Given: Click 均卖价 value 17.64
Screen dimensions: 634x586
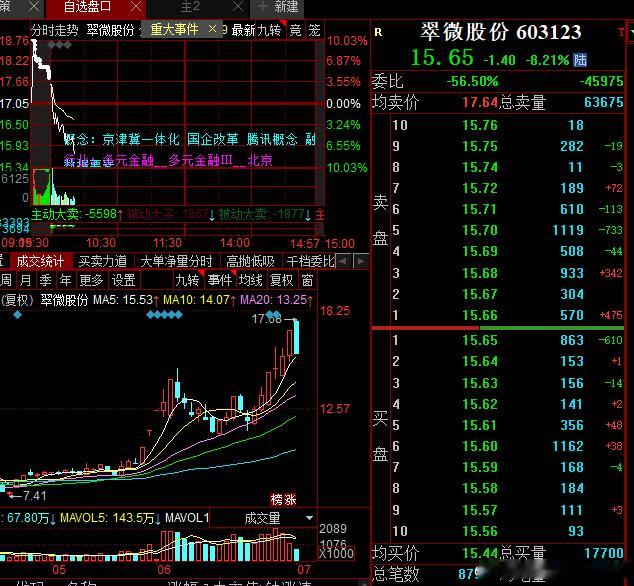Looking at the screenshot, I should pyautogui.click(x=480, y=102).
